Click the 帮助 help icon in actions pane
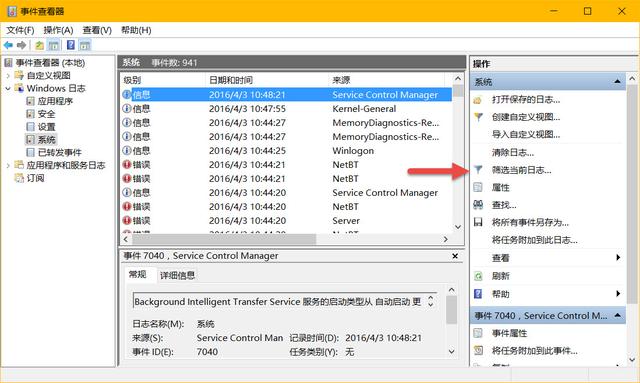 click(478, 294)
